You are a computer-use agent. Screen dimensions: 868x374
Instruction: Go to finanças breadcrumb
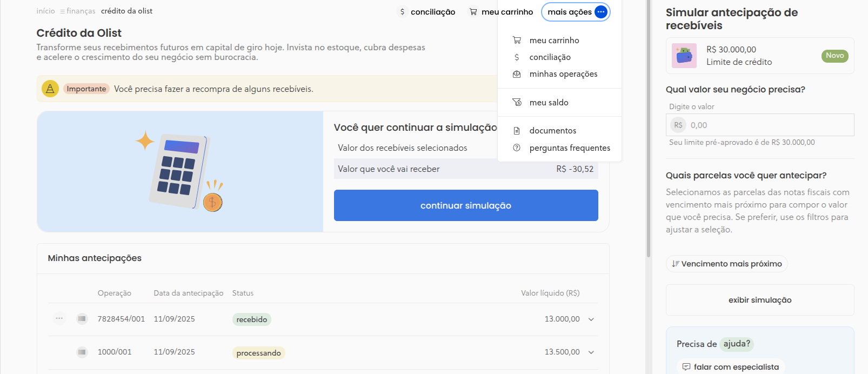point(78,11)
